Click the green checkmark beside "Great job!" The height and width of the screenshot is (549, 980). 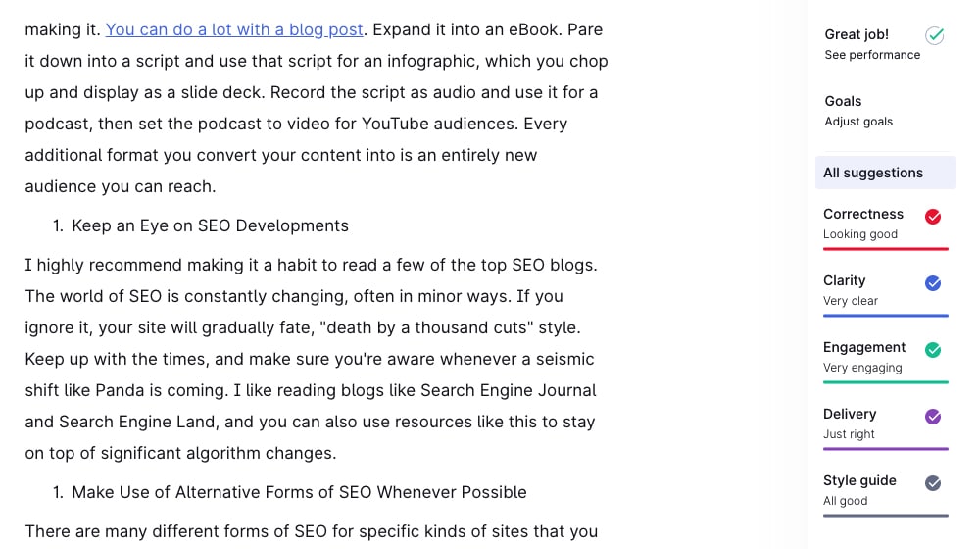[x=934, y=36]
